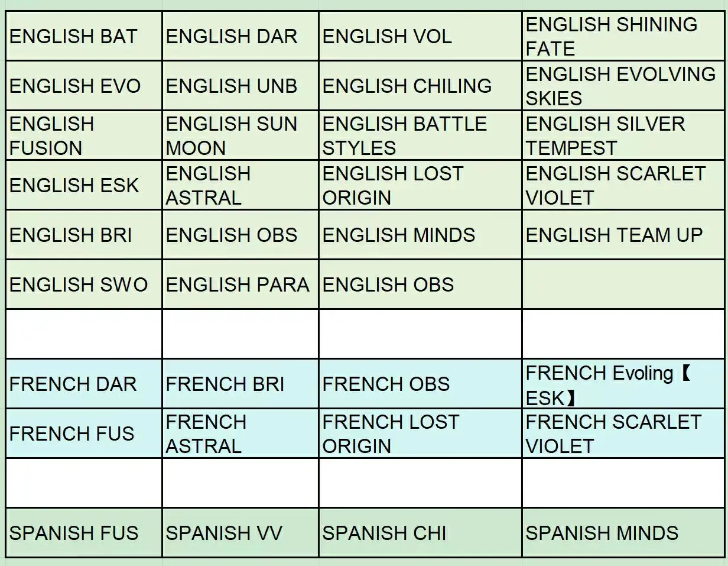Select the FRENCH Evoling ESK cell
728x566 pixels.
coord(623,384)
